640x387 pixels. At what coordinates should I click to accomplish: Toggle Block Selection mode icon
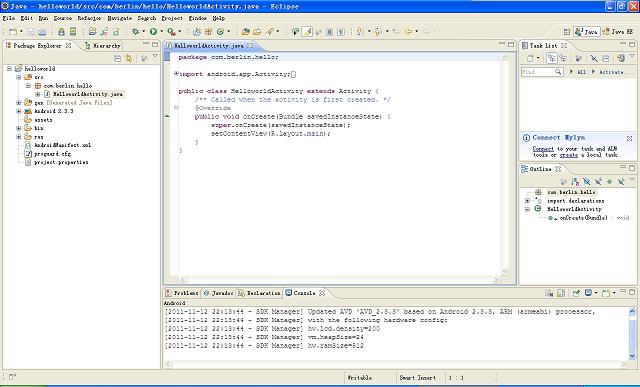coord(330,31)
